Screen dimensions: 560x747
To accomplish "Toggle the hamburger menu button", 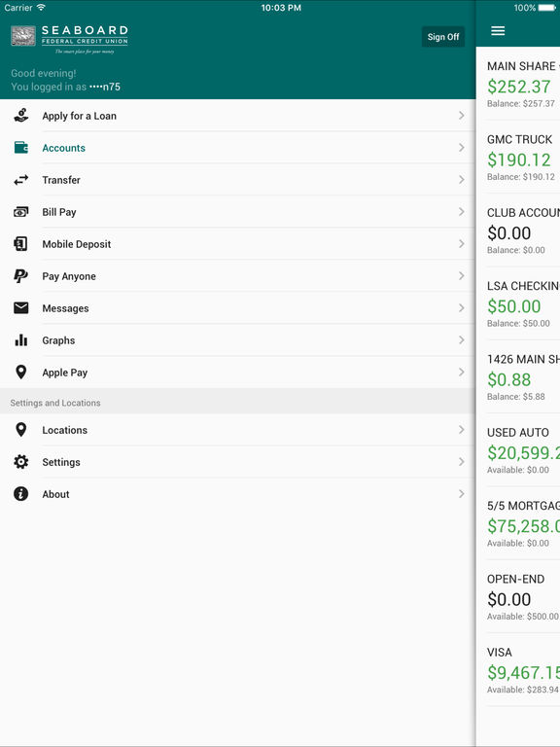I will 498,31.
